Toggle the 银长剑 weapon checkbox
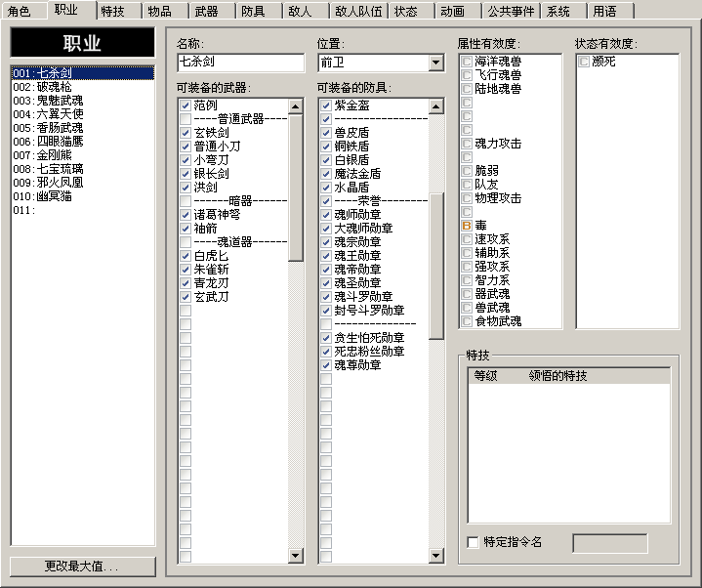 pos(186,174)
